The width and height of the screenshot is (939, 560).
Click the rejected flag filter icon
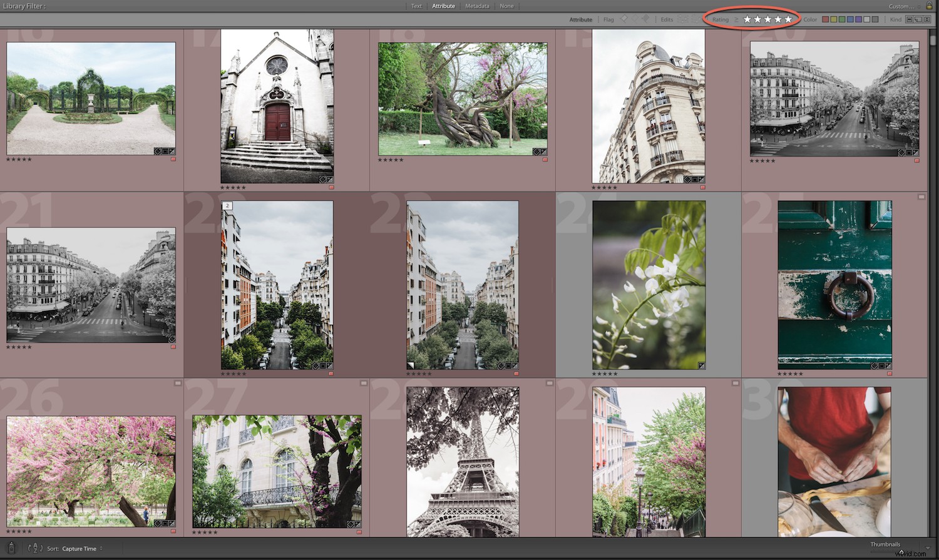click(x=645, y=19)
